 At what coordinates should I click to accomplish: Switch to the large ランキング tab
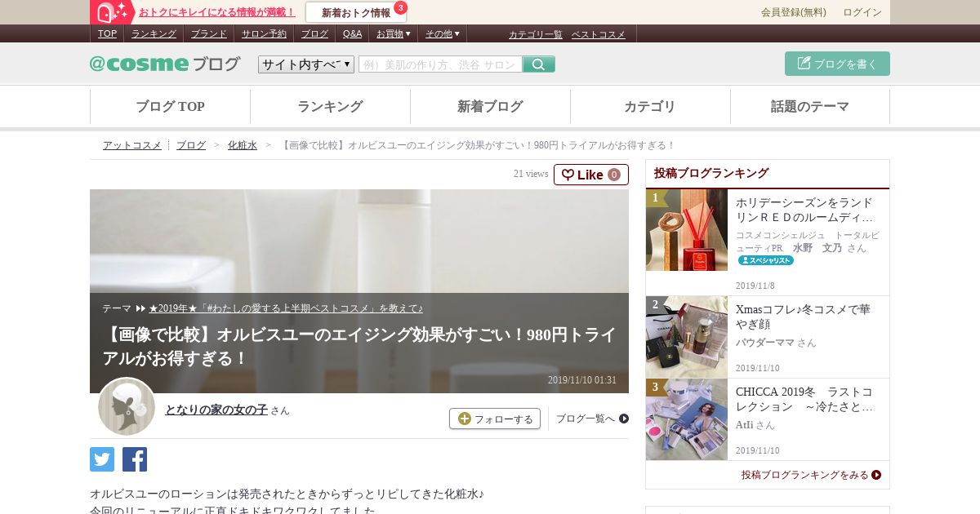[x=330, y=106]
